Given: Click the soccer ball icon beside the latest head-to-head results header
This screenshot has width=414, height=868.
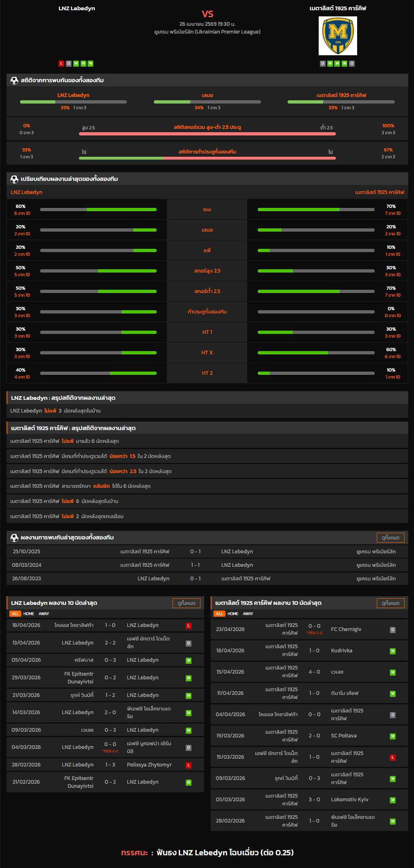Looking at the screenshot, I should (x=14, y=538).
